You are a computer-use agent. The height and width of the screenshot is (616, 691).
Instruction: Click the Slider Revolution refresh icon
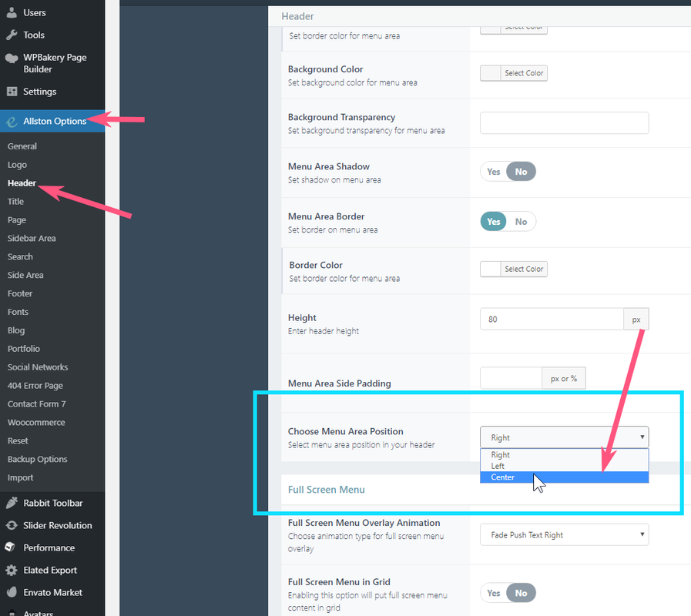pos(12,525)
